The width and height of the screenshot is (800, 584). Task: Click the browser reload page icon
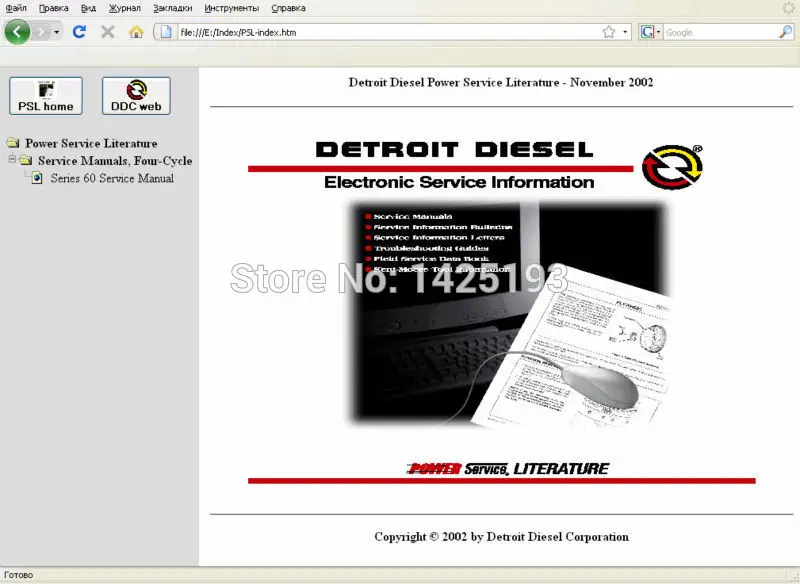click(x=79, y=31)
